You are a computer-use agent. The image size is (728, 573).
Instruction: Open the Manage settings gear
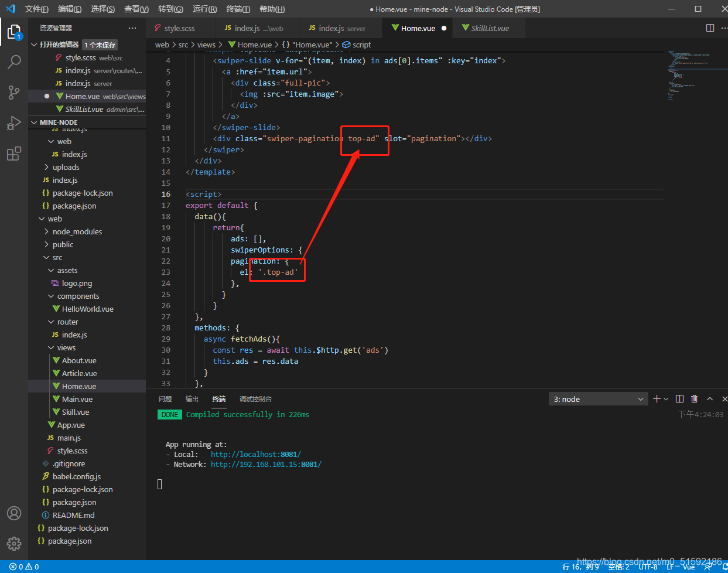click(15, 544)
